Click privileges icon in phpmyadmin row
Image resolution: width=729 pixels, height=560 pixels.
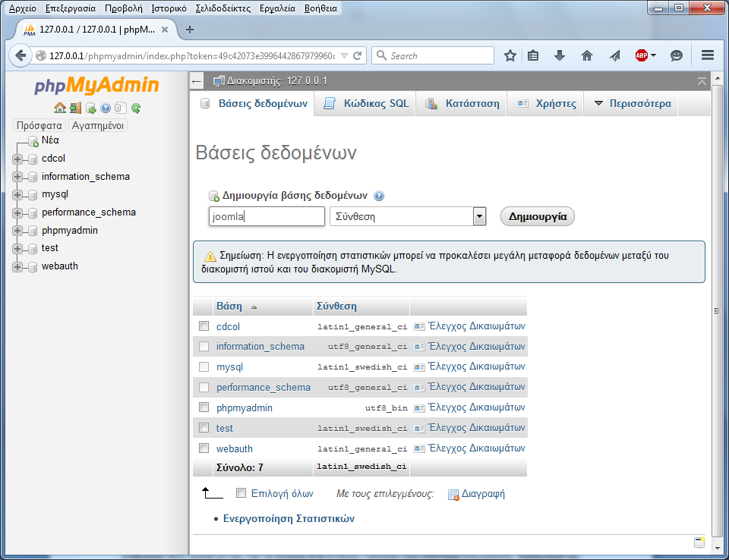[419, 408]
